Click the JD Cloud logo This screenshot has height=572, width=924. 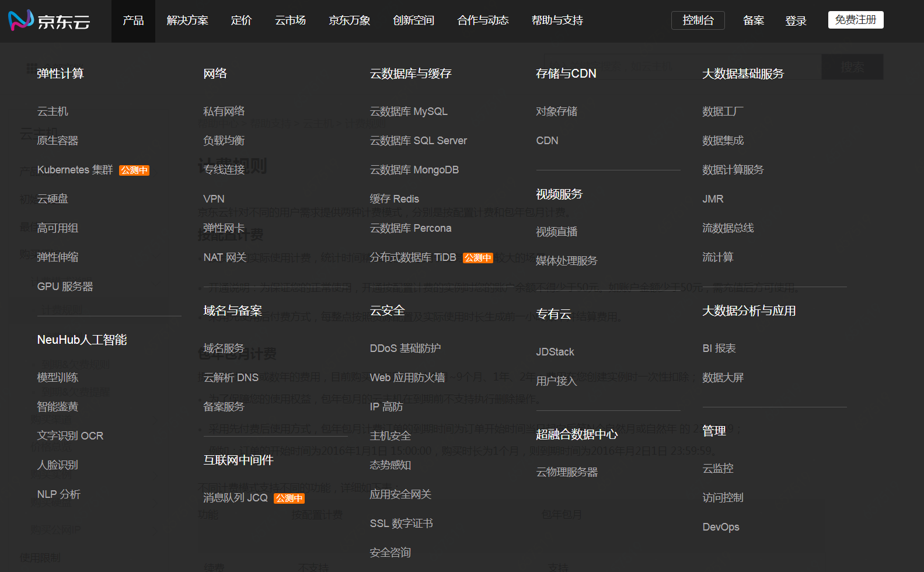(50, 20)
